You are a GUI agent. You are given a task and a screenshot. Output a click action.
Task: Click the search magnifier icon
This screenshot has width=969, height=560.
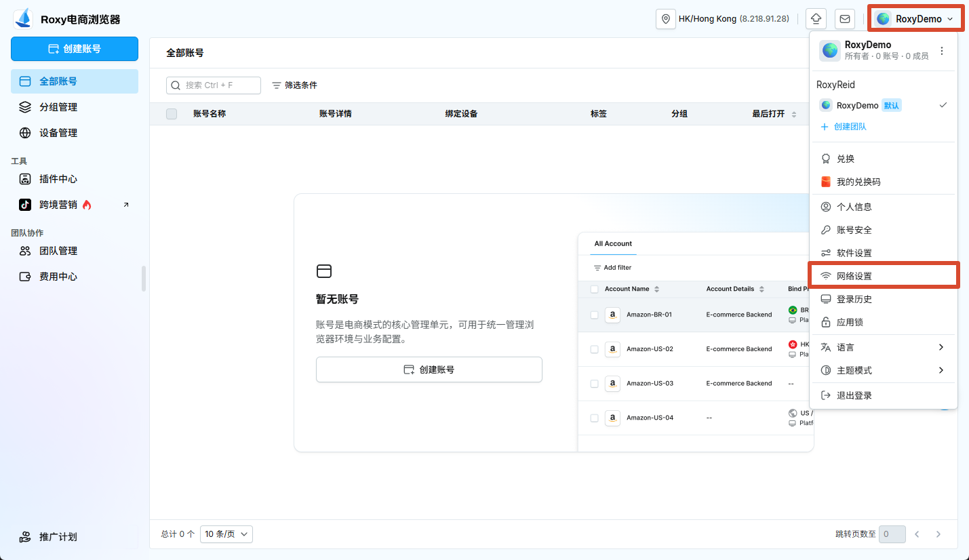tap(176, 85)
